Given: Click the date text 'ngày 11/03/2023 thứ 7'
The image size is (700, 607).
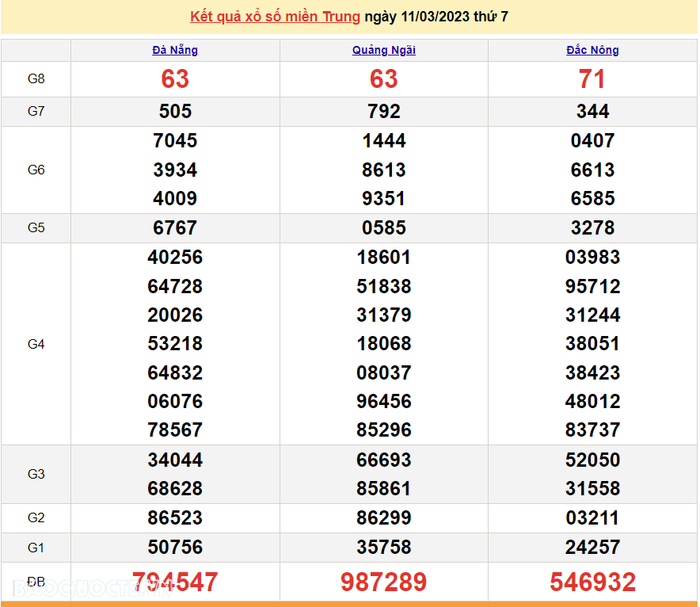Looking at the screenshot, I should (436, 17).
